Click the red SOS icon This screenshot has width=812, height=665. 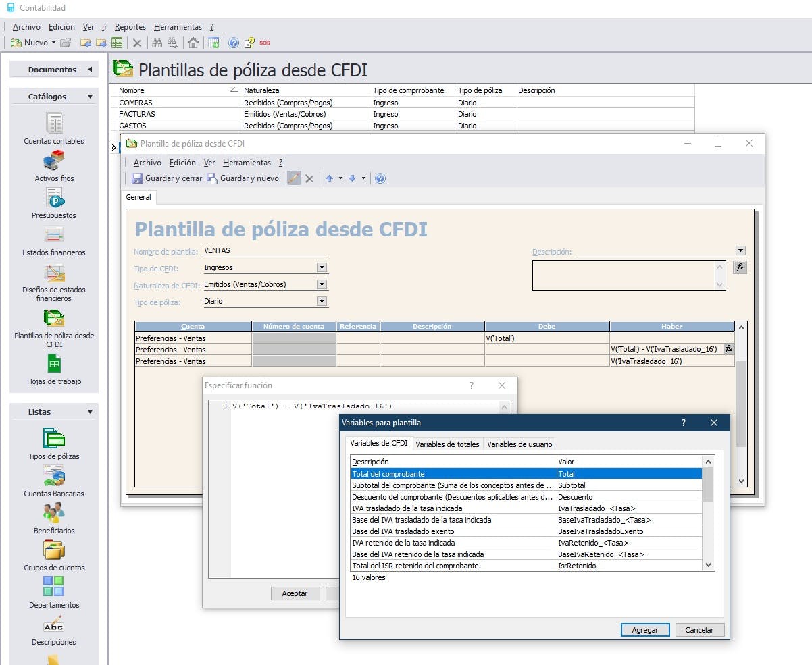click(x=265, y=43)
